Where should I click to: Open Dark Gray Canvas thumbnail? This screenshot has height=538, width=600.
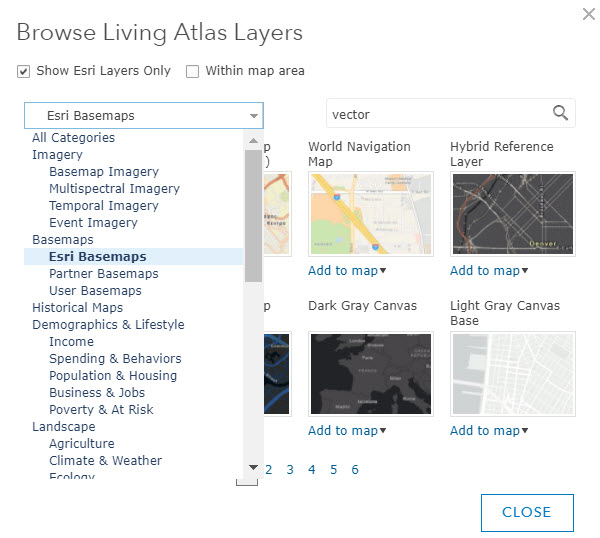coord(371,374)
